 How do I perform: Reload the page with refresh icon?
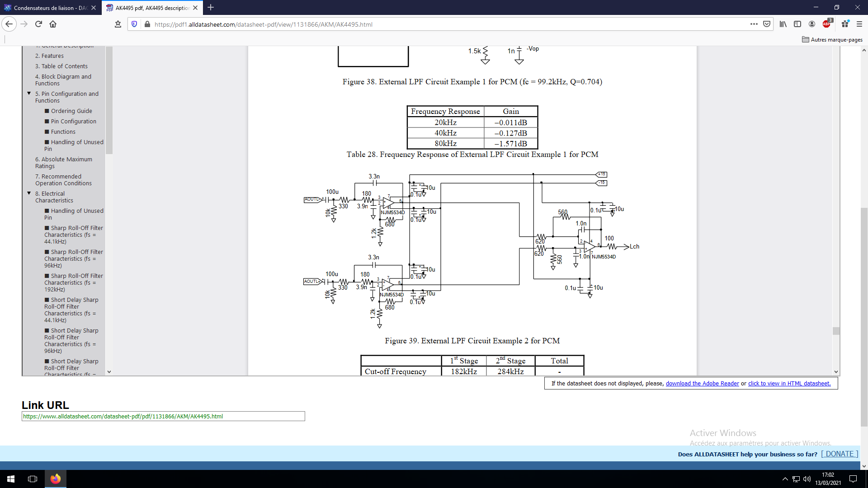point(38,24)
